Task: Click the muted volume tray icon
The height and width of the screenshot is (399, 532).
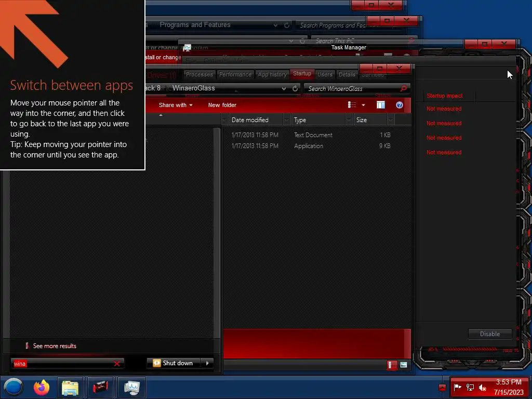Action: pyautogui.click(x=482, y=387)
